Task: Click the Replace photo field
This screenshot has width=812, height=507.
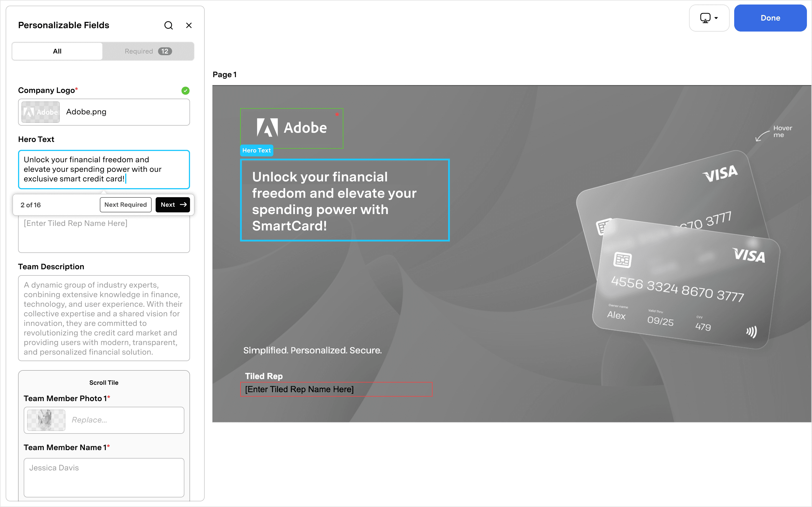Action: [x=124, y=420]
